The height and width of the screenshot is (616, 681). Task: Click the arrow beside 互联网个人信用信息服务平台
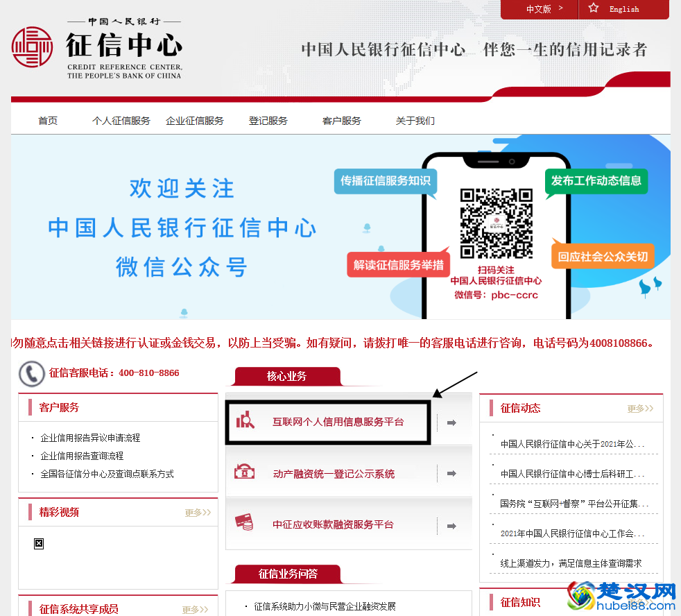(451, 422)
